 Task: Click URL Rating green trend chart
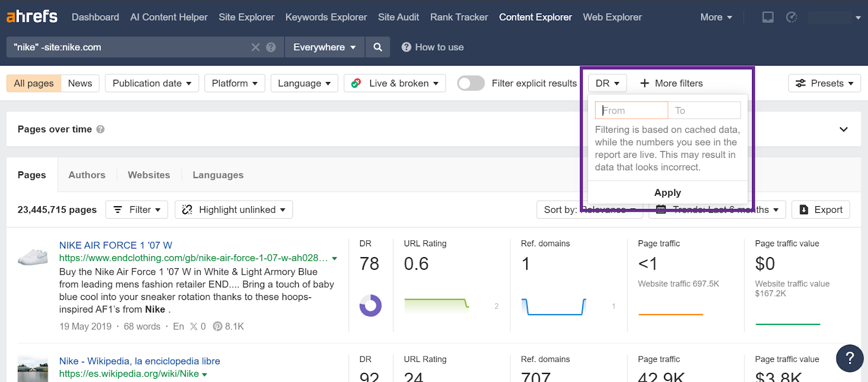(437, 306)
